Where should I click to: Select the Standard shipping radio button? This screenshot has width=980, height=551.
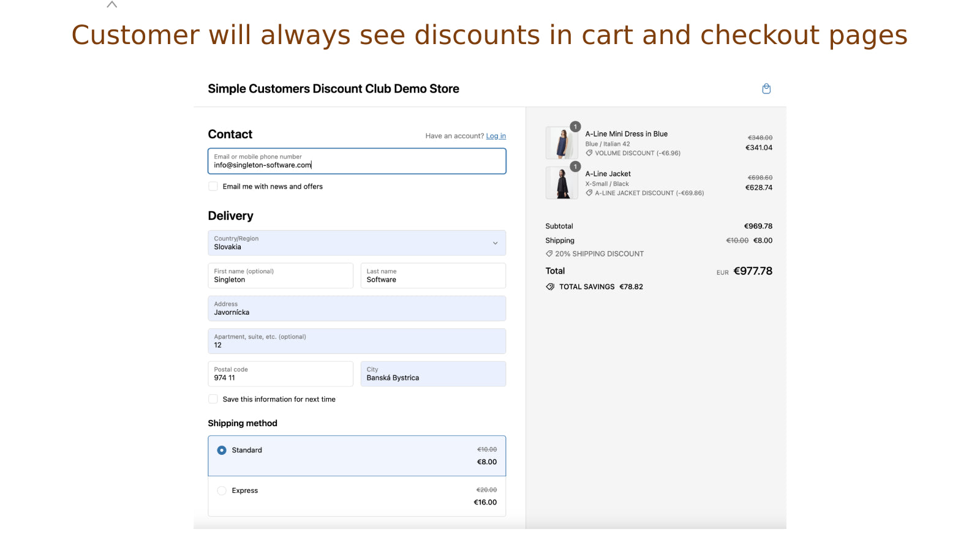coord(221,450)
